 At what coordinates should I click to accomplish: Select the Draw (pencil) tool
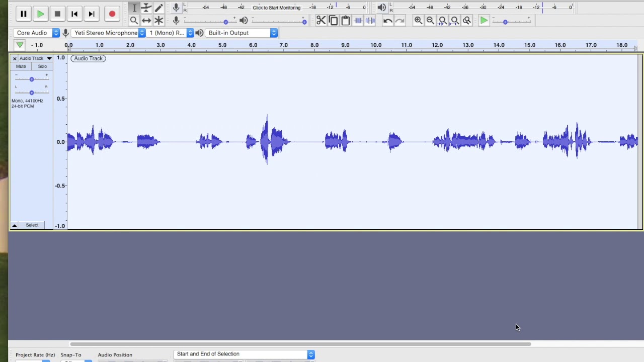coord(159,8)
